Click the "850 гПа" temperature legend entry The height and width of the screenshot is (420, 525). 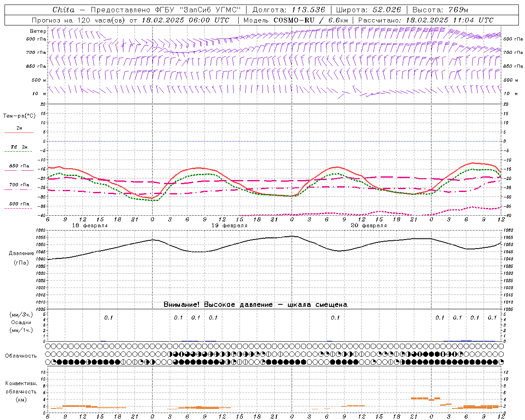(19, 166)
